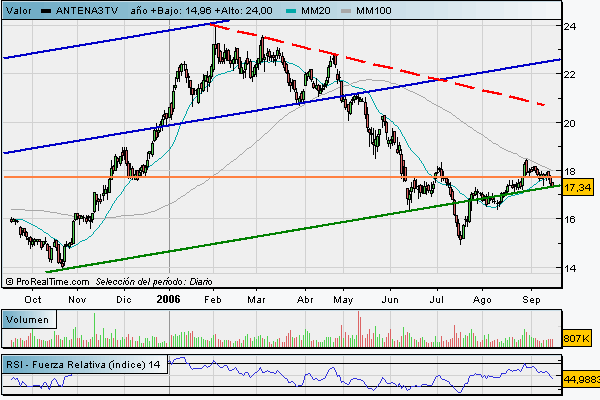
Task: Click the bold '2006' year label
Action: [x=168, y=299]
